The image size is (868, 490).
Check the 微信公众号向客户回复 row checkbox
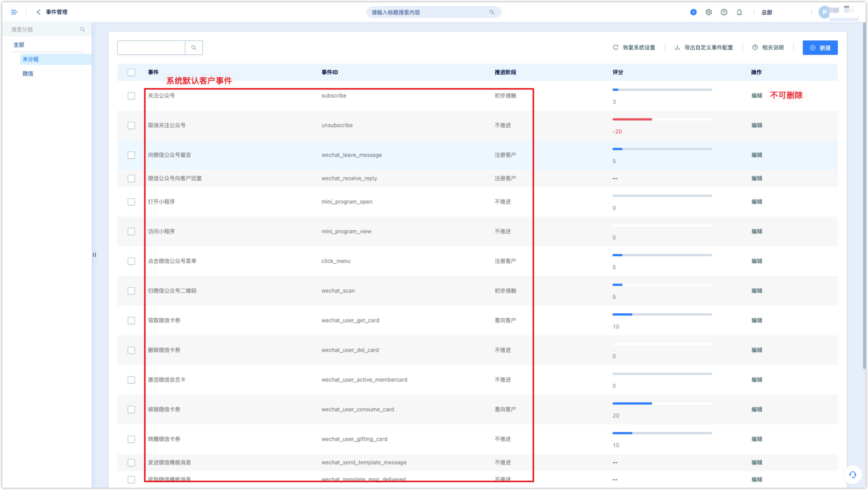[131, 178]
